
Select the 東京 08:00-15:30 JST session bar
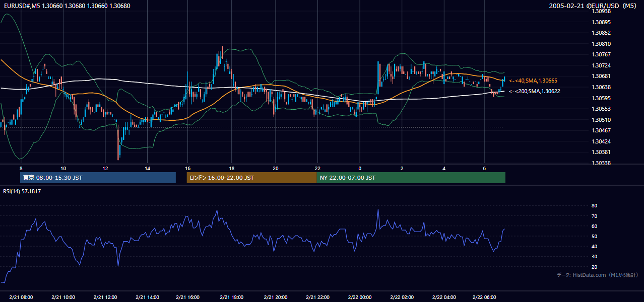[98, 178]
